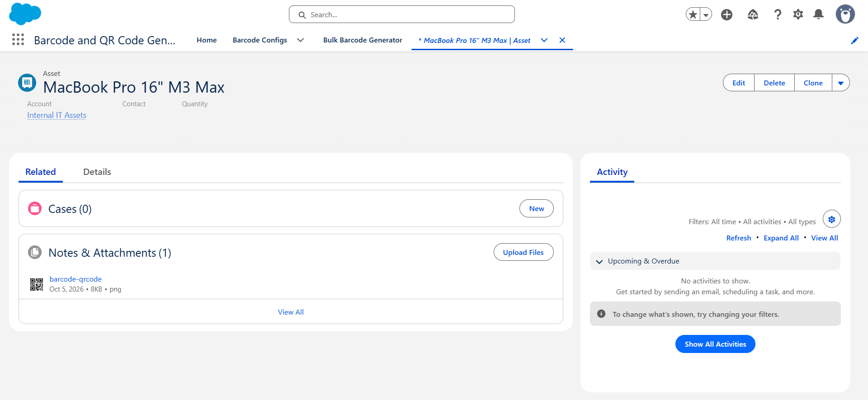868x400 pixels.
Task: Open Global Actions plus icon
Action: pos(726,14)
